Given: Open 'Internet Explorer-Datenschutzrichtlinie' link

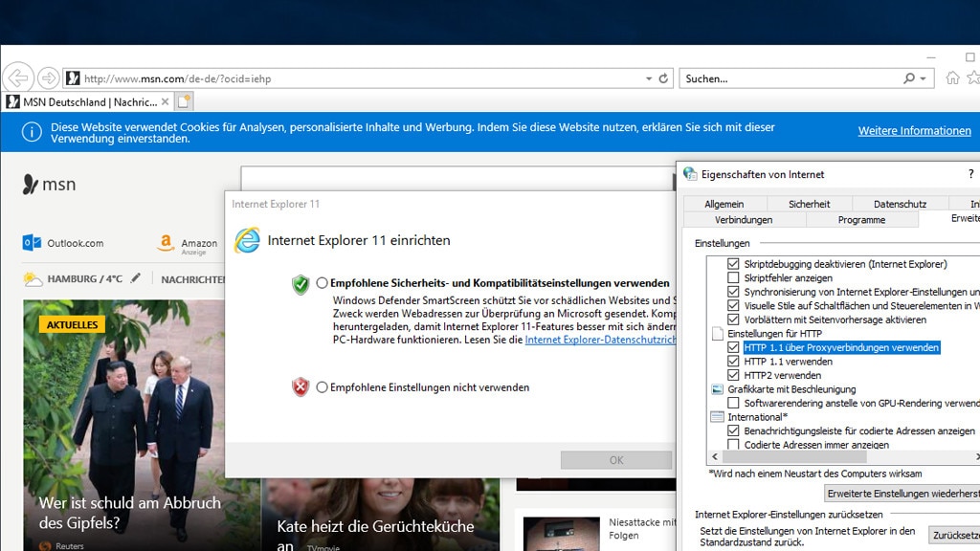Looking at the screenshot, I should 600,340.
